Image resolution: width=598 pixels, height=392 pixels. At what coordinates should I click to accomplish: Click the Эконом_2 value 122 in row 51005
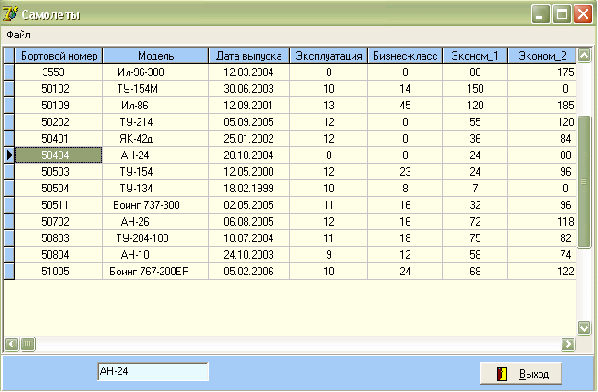[x=542, y=272]
